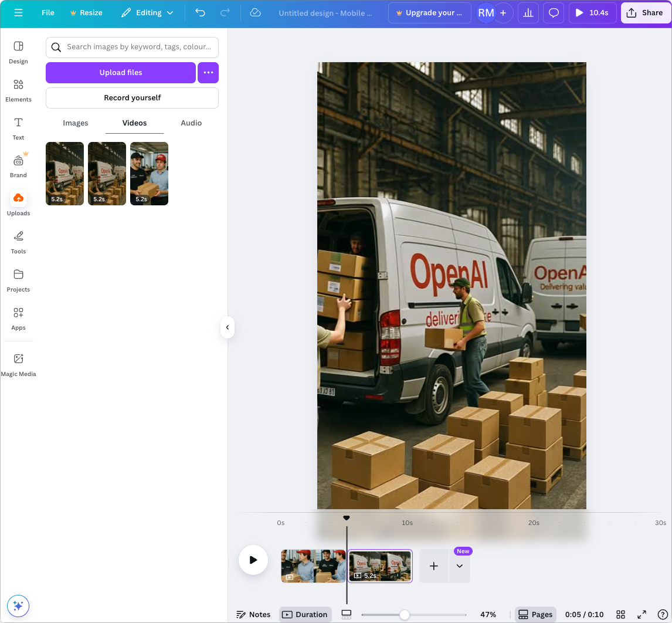The image size is (672, 623).
Task: Select the first timeline clip with two men
Action: 313,566
